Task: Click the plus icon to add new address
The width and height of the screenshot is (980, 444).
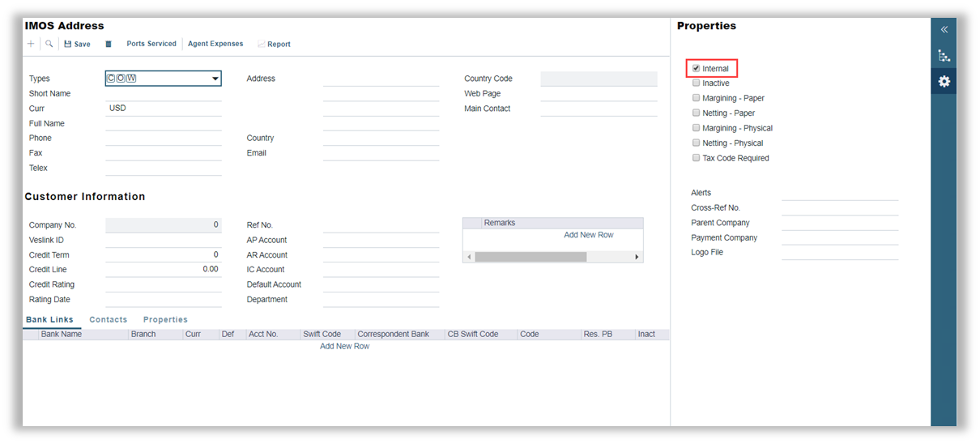Action: [x=31, y=44]
